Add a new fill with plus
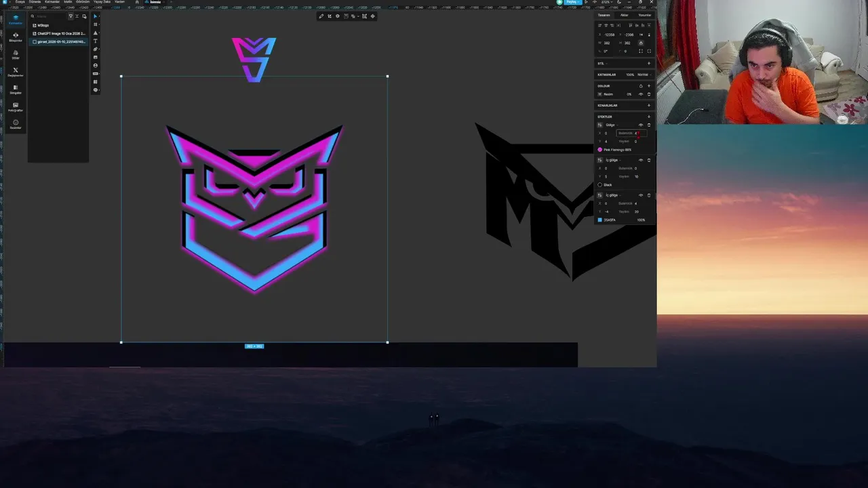This screenshot has height=488, width=868. [649, 86]
